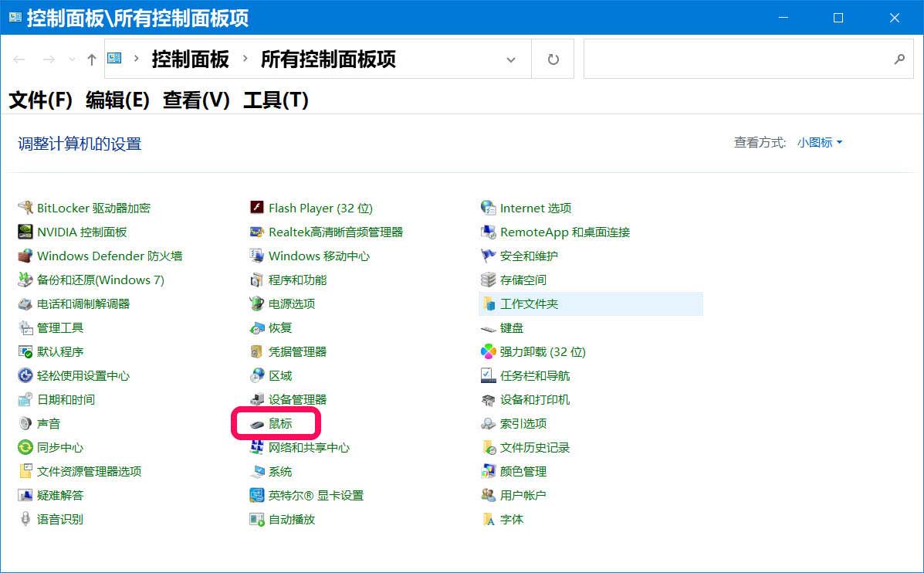Viewport: 924px width, 573px height.
Task: Click the 网络和共享中心 icon
Action: [257, 447]
